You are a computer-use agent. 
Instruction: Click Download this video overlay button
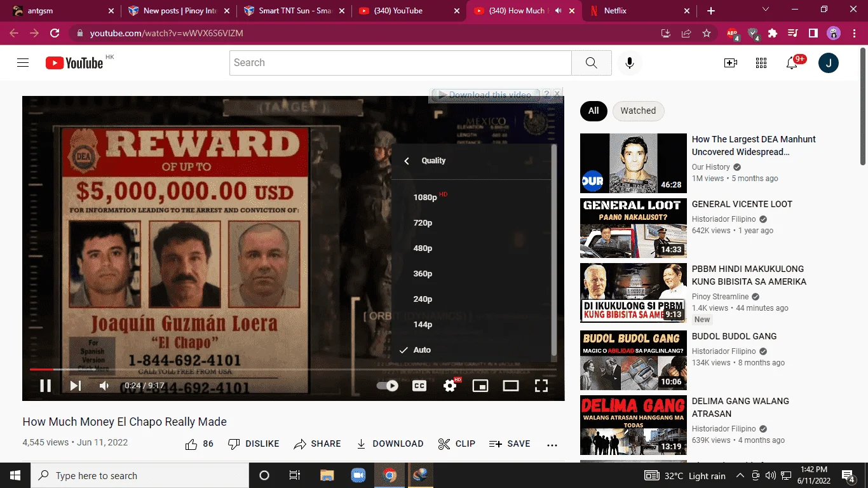pos(485,95)
